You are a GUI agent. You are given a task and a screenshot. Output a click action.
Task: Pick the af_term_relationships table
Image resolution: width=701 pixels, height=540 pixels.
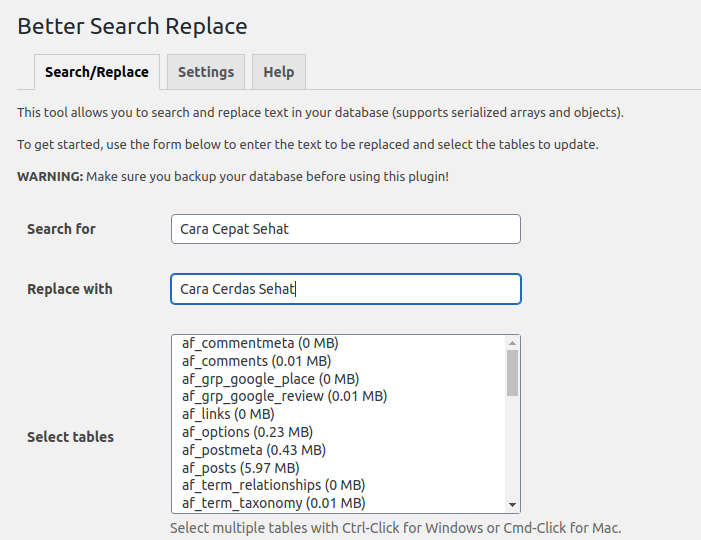[270, 485]
